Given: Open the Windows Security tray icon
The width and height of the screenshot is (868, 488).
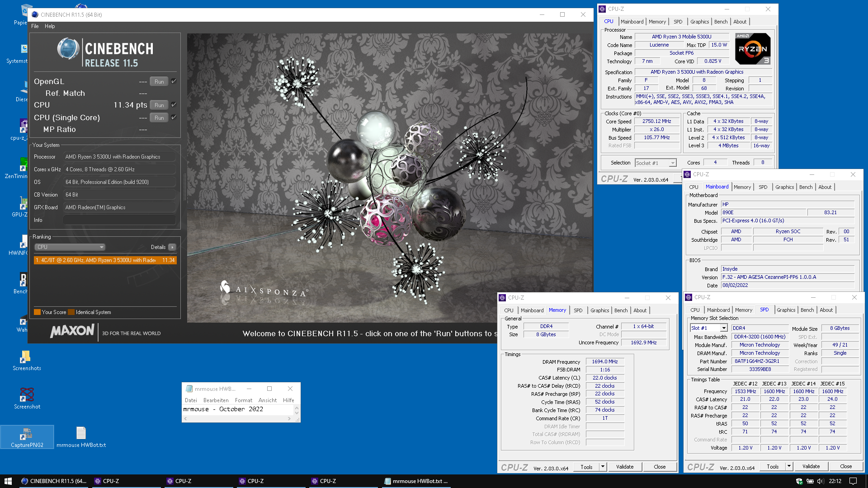Looking at the screenshot, I should point(799,481).
